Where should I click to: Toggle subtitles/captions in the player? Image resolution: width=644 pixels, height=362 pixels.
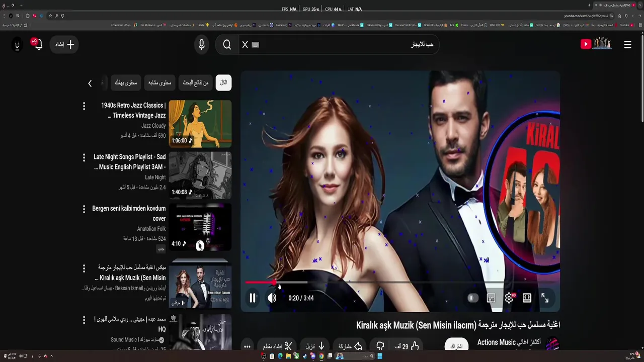(491, 298)
